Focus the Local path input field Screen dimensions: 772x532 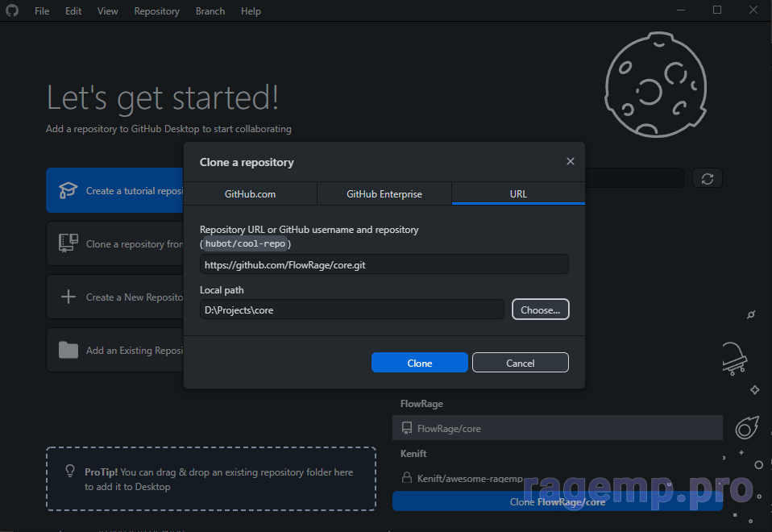coord(351,310)
